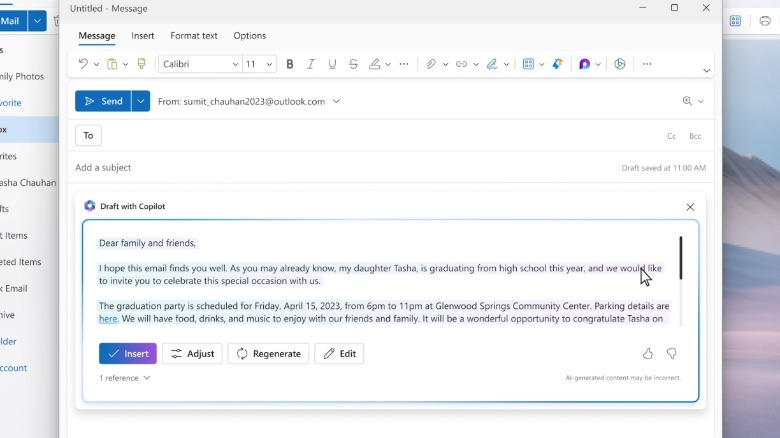The image size is (780, 438).
Task: Click the text highlight color icon
Action: click(x=375, y=64)
